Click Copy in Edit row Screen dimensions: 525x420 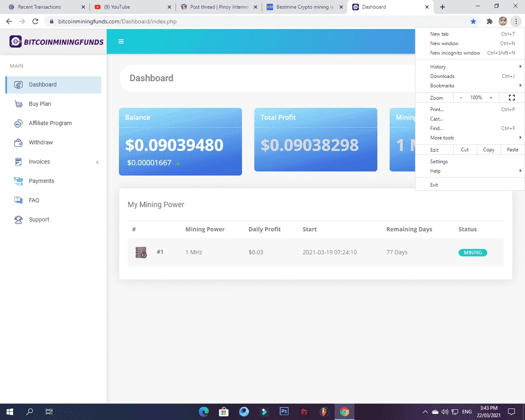coord(488,150)
